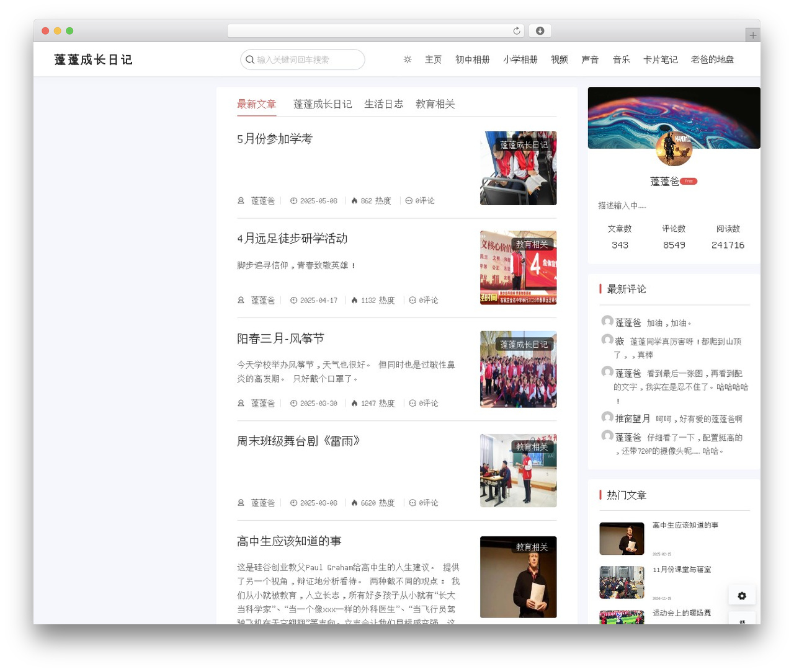Open the 小学相册 menu item
Image resolution: width=794 pixels, height=672 pixels.
[520, 60]
